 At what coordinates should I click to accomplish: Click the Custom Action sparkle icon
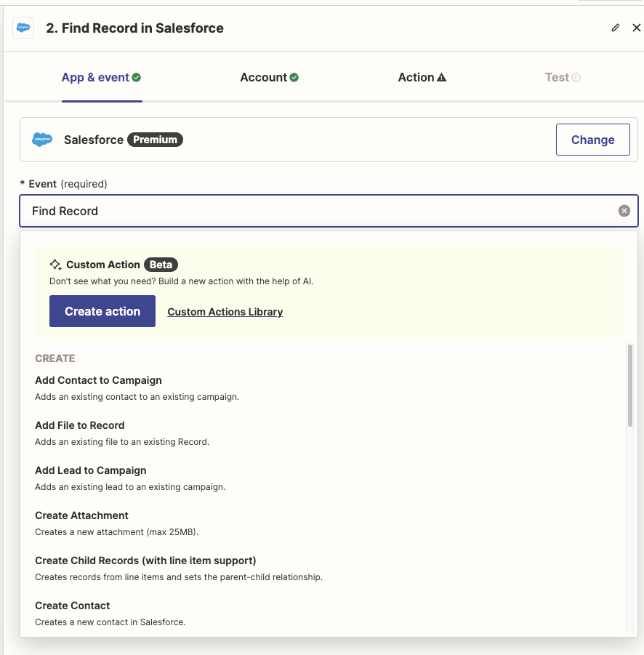[55, 265]
